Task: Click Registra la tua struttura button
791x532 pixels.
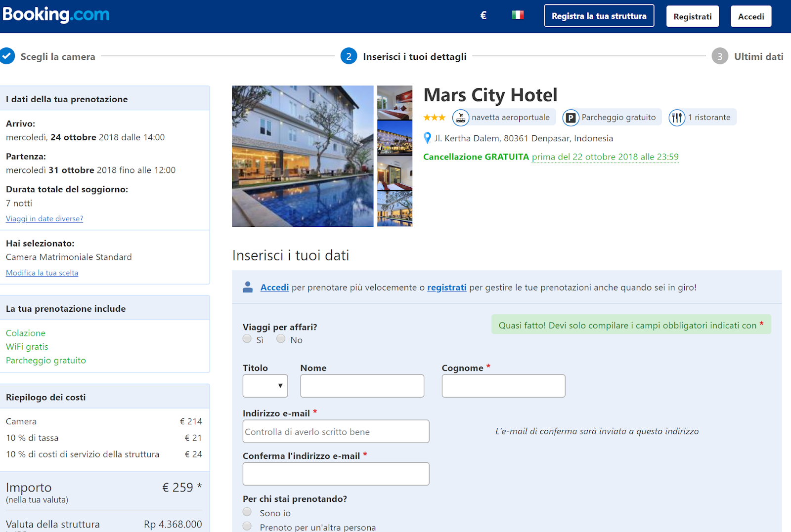Action: (x=599, y=16)
